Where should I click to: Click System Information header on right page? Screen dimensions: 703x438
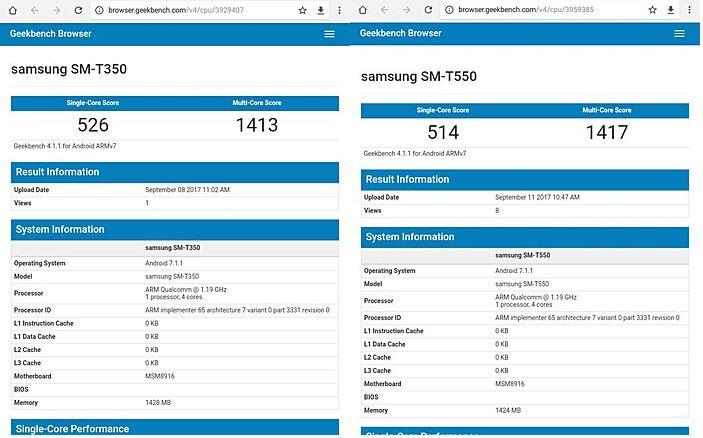pos(525,237)
